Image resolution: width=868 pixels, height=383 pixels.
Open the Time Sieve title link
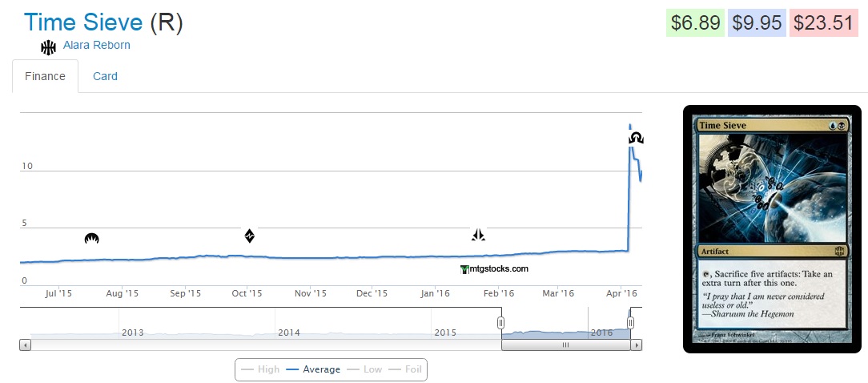83,22
